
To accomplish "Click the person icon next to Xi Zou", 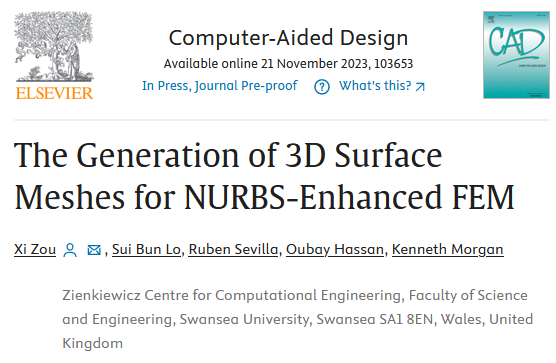I will pos(70,250).
